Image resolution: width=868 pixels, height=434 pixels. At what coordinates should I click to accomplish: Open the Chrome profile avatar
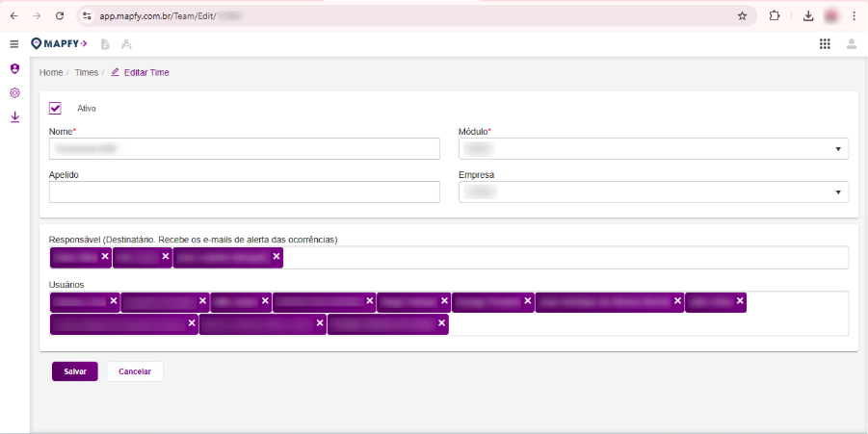(831, 16)
